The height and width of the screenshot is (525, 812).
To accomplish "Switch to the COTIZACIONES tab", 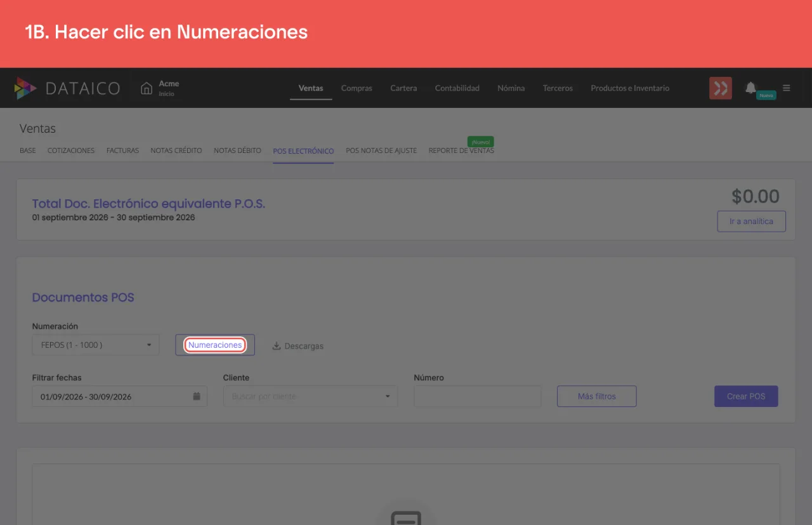I will 71,151.
